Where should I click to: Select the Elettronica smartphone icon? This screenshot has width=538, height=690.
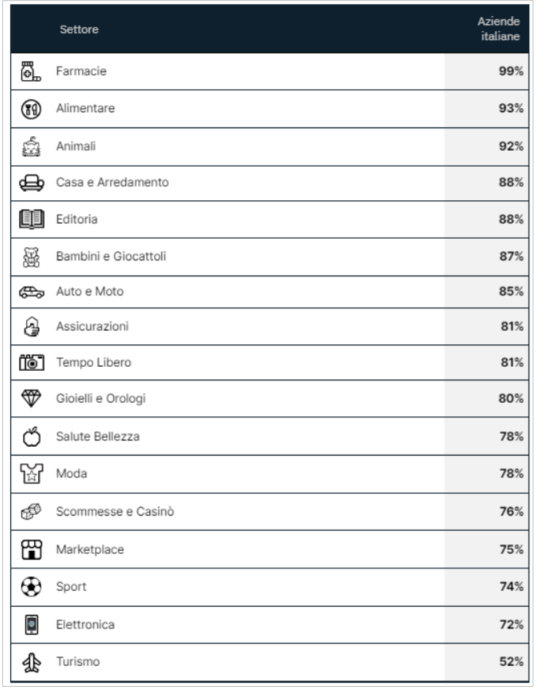click(32, 625)
